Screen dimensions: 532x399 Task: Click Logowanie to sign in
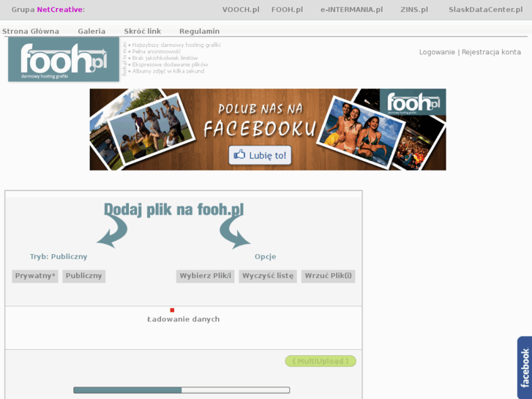click(x=437, y=52)
